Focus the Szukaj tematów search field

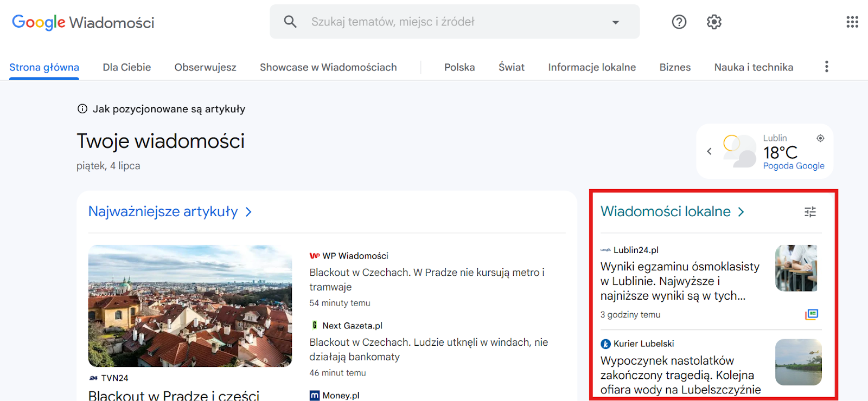pyautogui.click(x=455, y=22)
